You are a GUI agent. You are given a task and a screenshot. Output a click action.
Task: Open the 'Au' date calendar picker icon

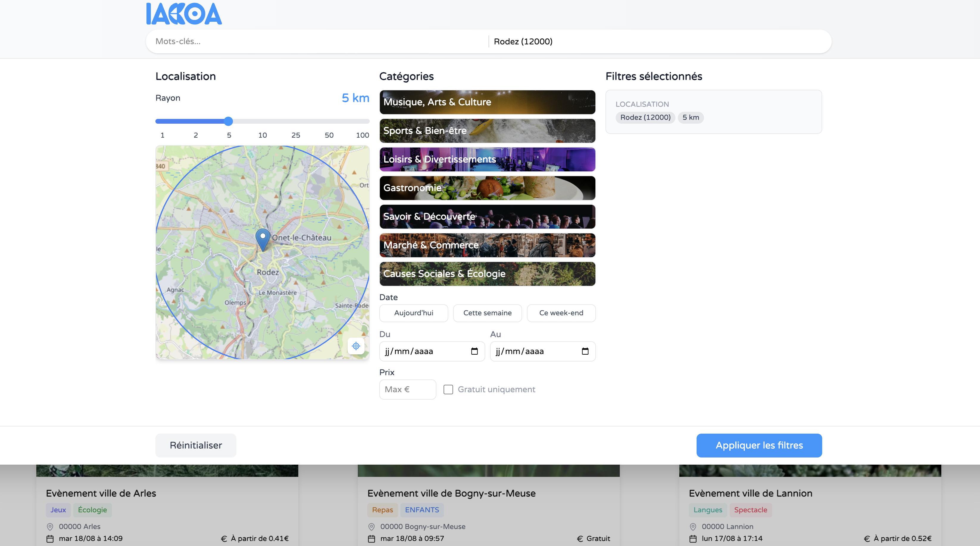[585, 351]
